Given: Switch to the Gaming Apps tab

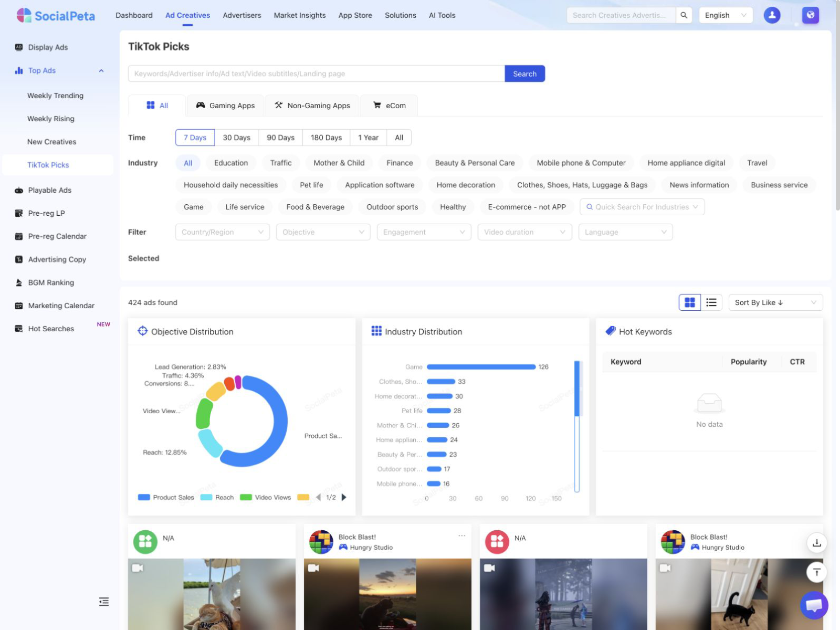Looking at the screenshot, I should (x=225, y=106).
